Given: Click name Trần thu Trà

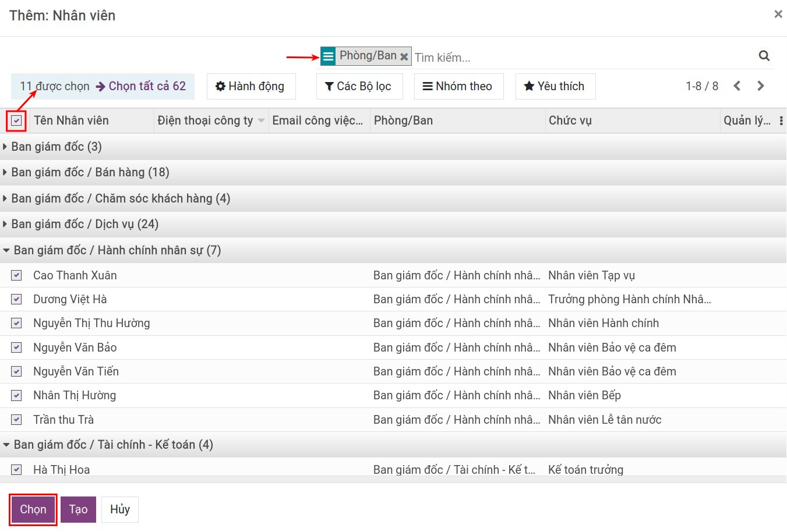Looking at the screenshot, I should pos(63,420).
